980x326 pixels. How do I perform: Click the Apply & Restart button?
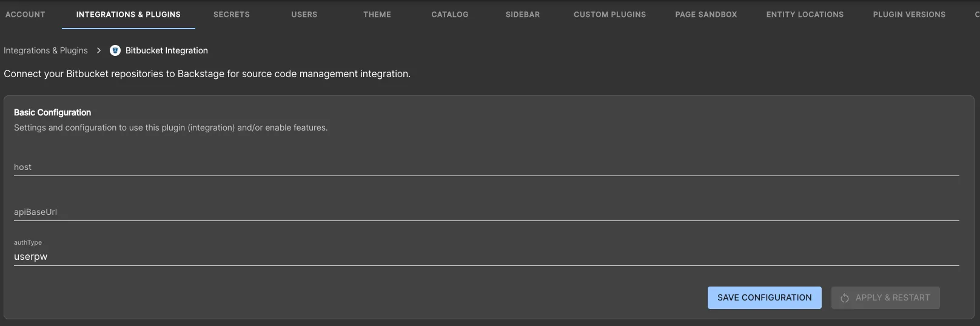(885, 297)
